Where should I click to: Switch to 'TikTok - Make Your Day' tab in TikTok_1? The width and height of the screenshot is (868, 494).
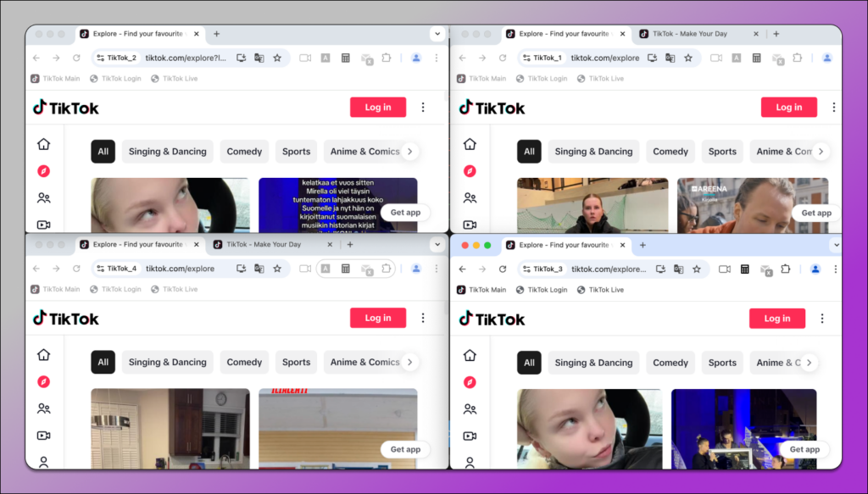[x=689, y=34]
